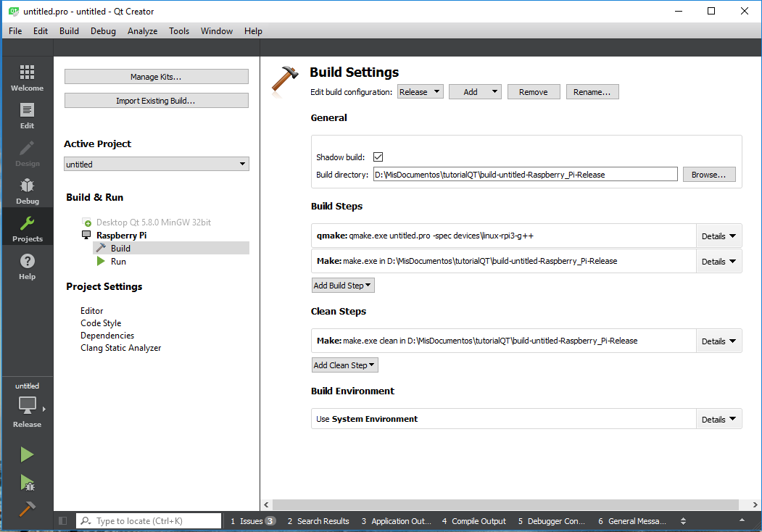Show the Issues output pane

253,521
